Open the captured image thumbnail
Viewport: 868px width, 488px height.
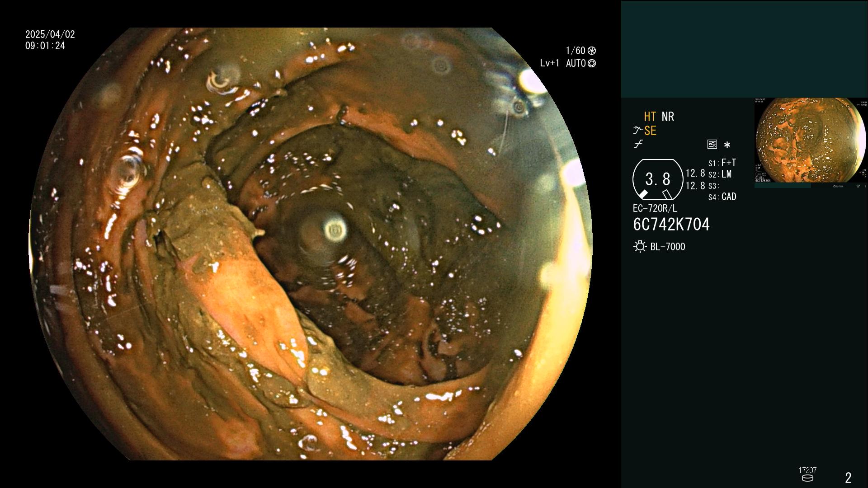(x=811, y=142)
